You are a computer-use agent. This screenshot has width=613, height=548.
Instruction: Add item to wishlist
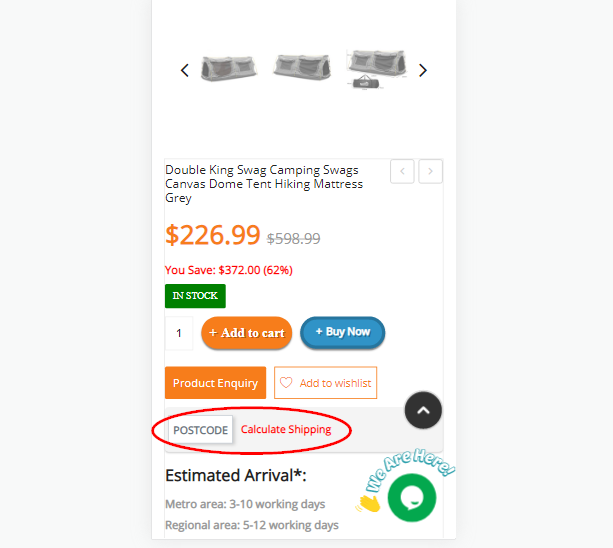325,383
